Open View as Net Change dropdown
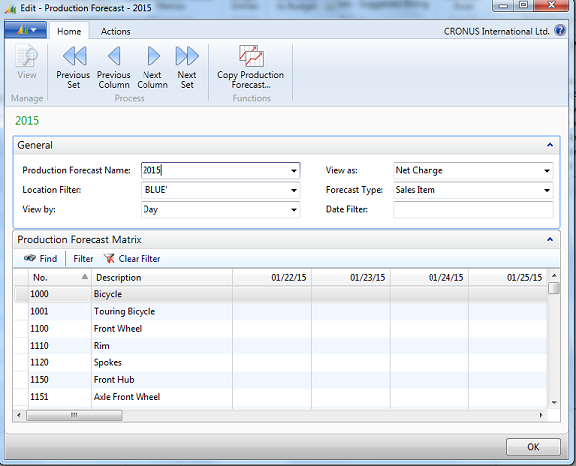Viewport: 576px width, 466px height. tap(547, 171)
